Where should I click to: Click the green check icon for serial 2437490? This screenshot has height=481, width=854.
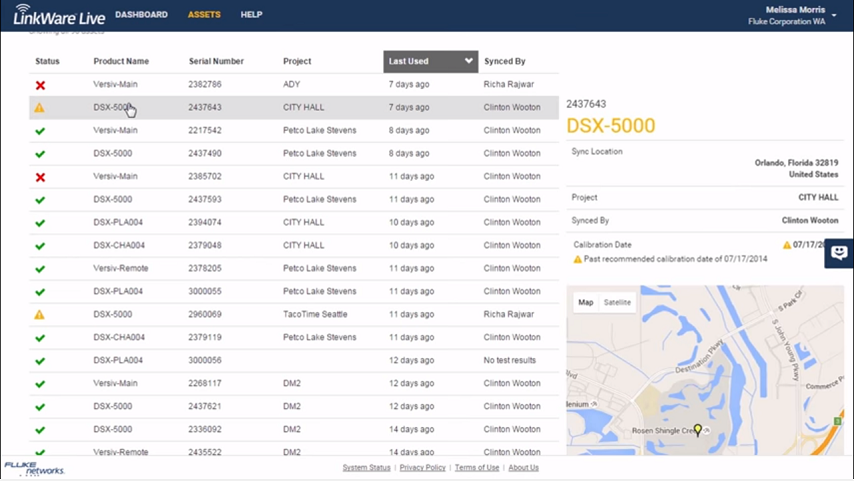pyautogui.click(x=40, y=154)
